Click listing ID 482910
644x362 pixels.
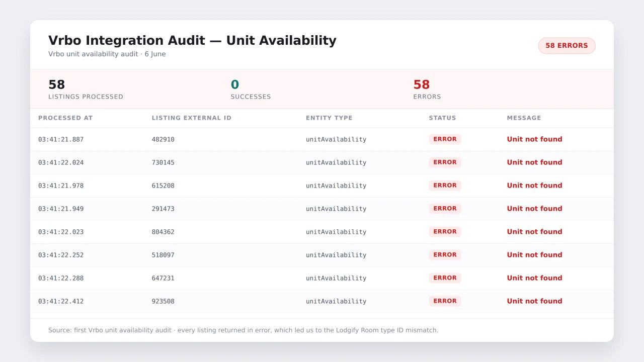click(163, 139)
